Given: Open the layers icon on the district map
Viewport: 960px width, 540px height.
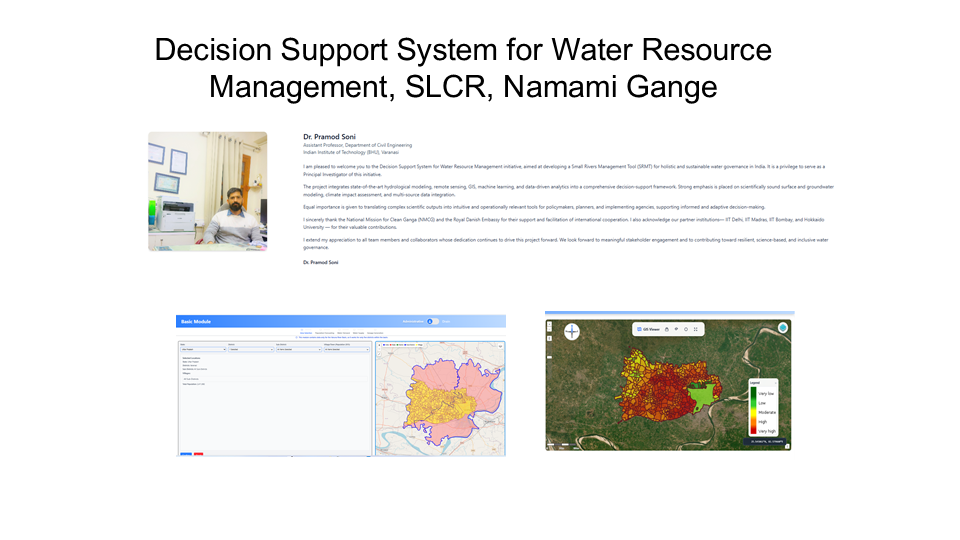Looking at the screenshot, I should coord(500,346).
